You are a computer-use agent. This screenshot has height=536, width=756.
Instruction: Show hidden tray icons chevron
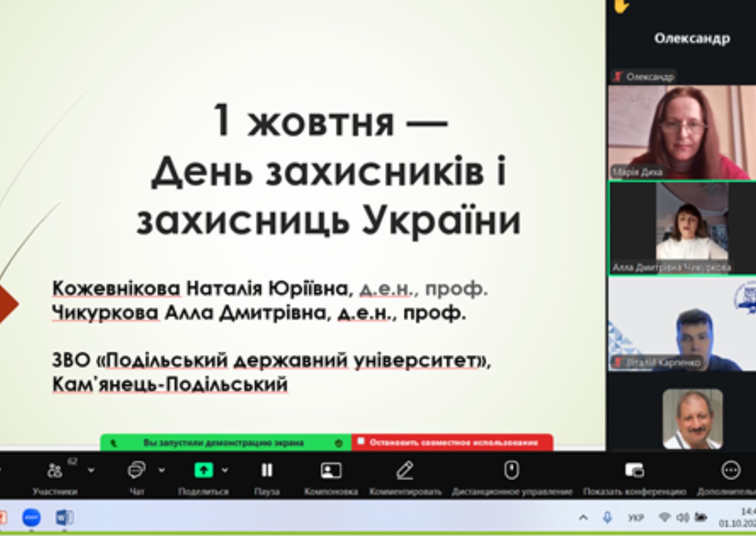pos(583,517)
